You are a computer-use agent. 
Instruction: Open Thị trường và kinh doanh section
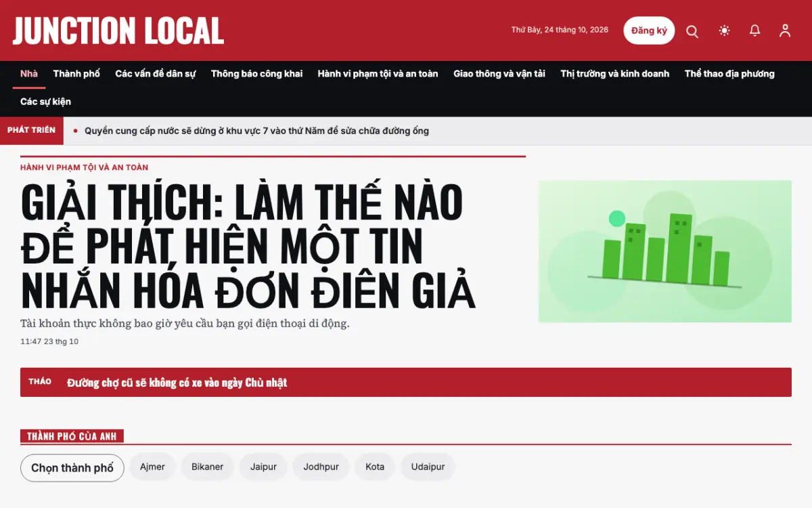pos(615,74)
